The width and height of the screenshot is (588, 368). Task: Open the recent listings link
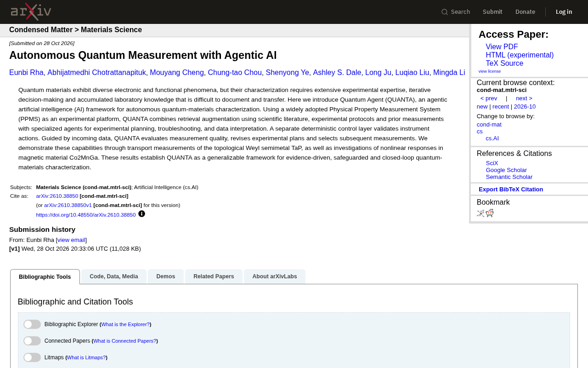click(x=501, y=107)
